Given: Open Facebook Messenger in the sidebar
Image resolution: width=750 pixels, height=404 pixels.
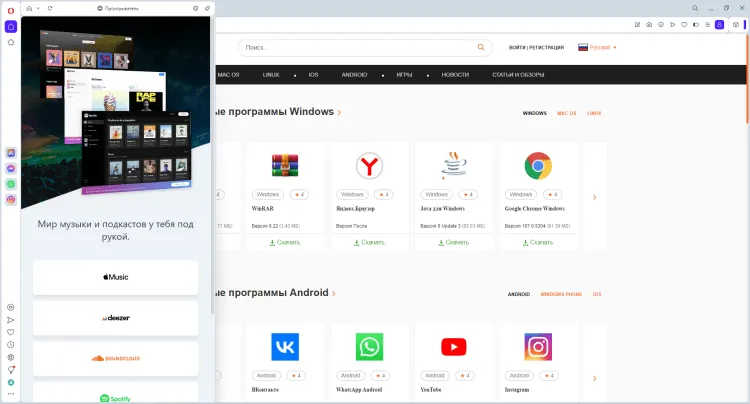Looking at the screenshot, I should point(11,168).
